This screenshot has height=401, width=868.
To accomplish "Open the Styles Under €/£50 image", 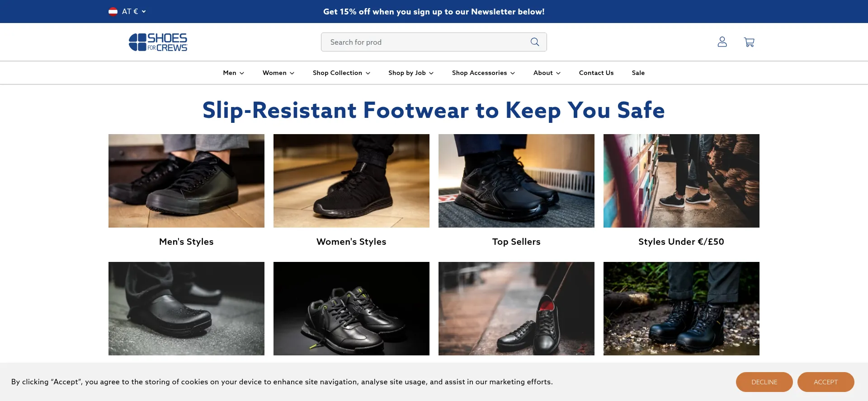I will 681,181.
